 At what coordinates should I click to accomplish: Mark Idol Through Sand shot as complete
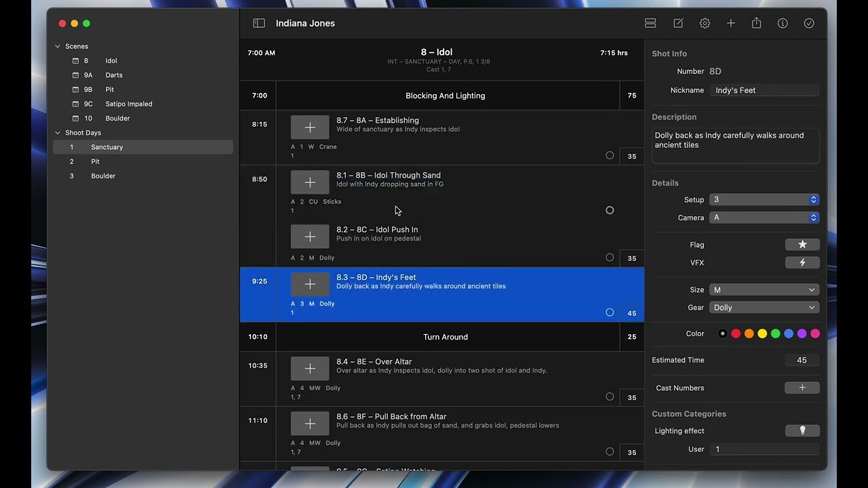pyautogui.click(x=610, y=210)
